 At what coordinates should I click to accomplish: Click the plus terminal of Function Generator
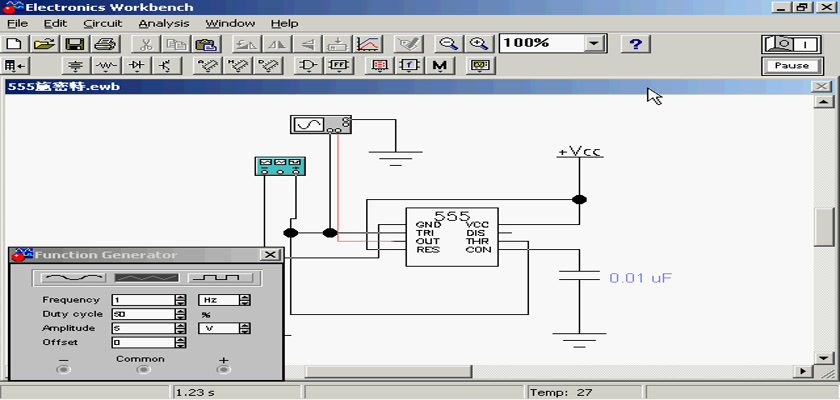click(223, 369)
